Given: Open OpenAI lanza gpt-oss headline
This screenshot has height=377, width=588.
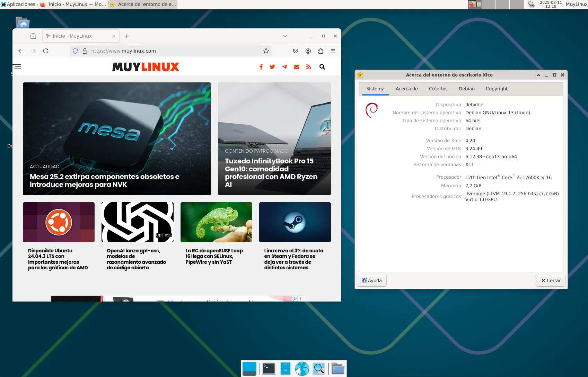Looking at the screenshot, I should click(x=136, y=259).
